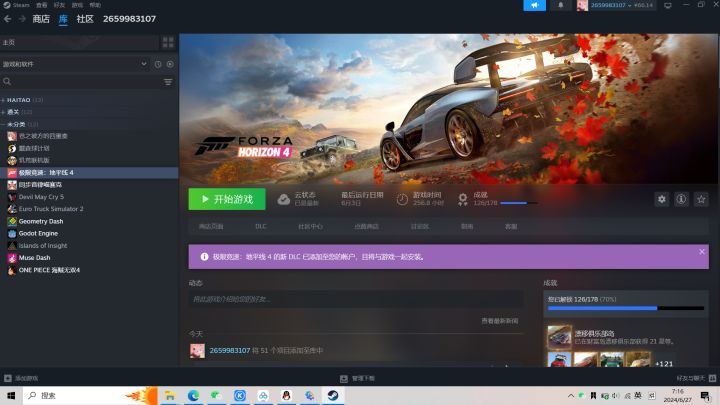Screen dimensions: 720x405
Task: Open the 库 tab
Action: 63,19
